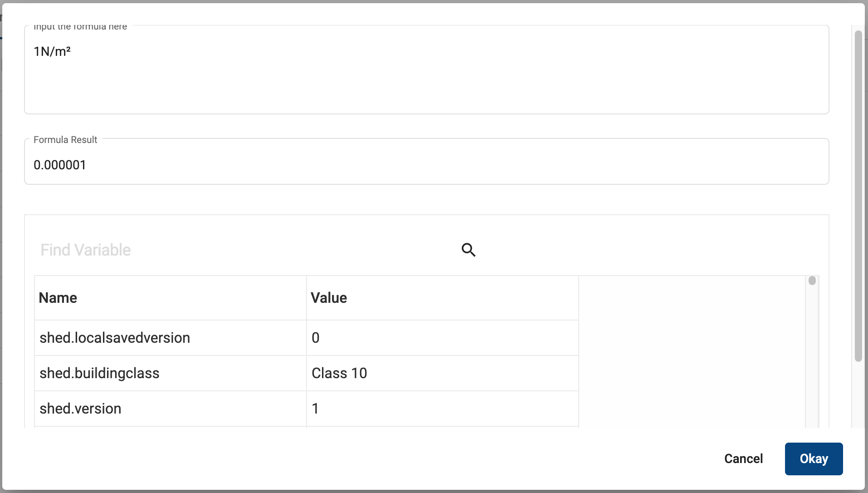Click the Formula Result label
This screenshot has width=868, height=493.
tap(65, 140)
